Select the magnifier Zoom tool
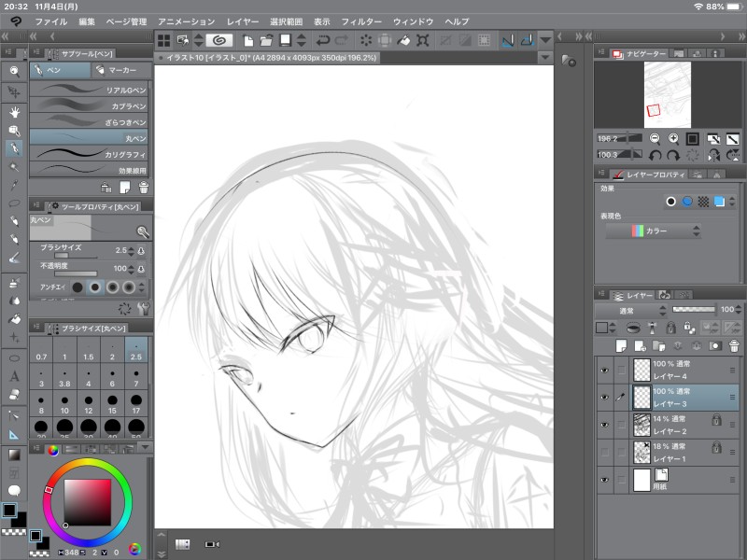Image resolution: width=747 pixels, height=560 pixels. 14,72
